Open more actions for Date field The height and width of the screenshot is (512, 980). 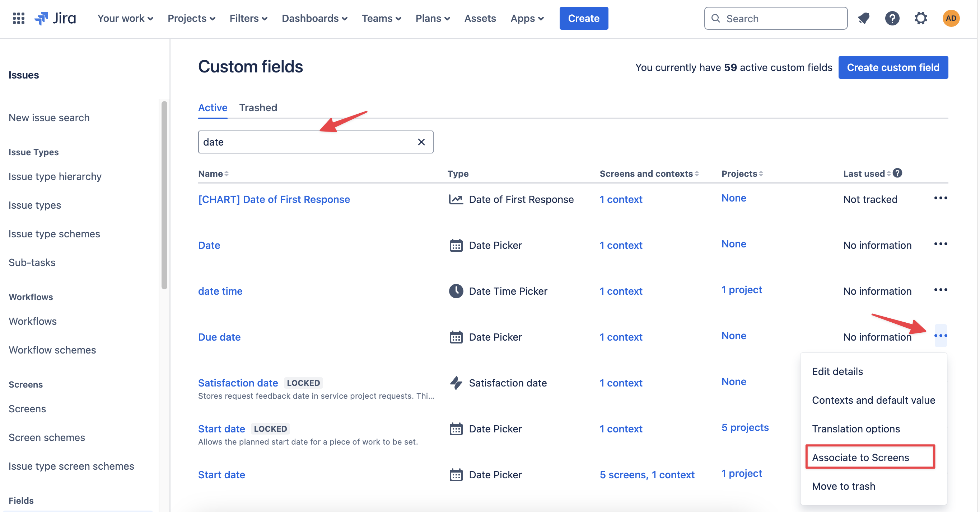point(941,244)
